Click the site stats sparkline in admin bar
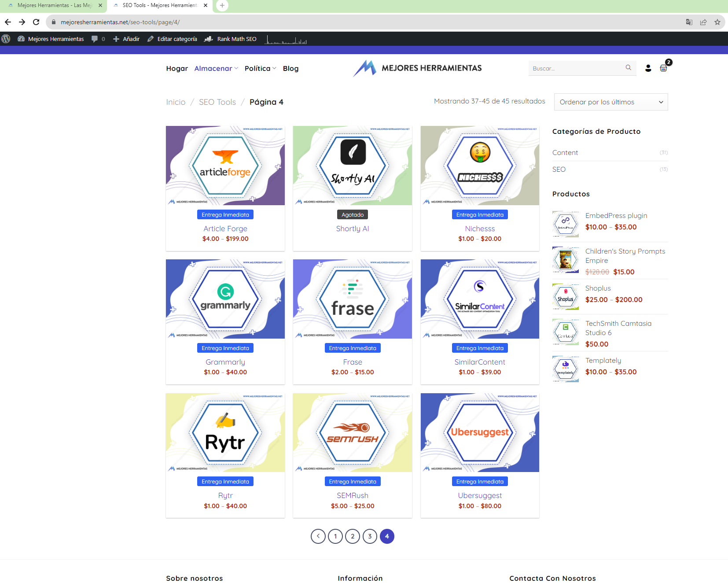The height and width of the screenshot is (583, 728). coord(286,40)
